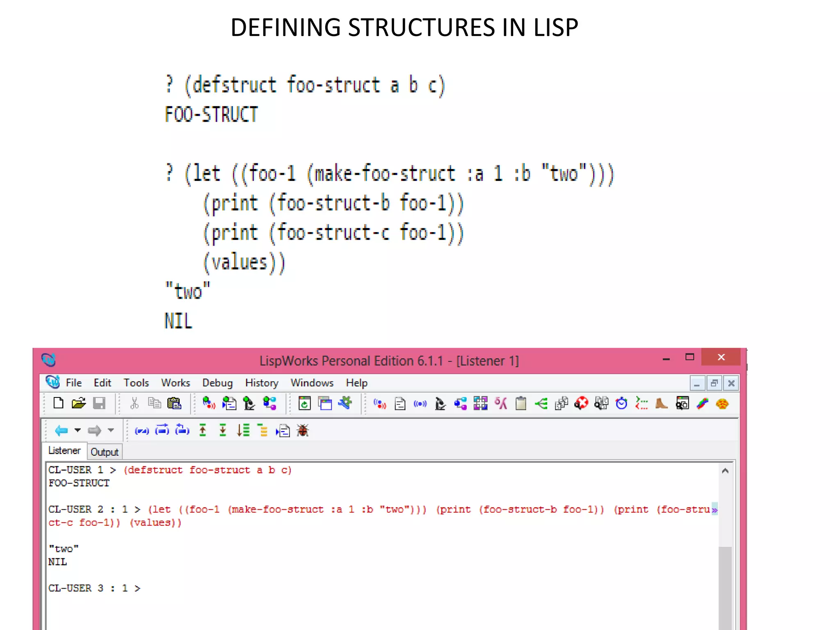Click the Copy icon in the toolbar
Viewport: 840px width, 630px height.
click(x=154, y=404)
